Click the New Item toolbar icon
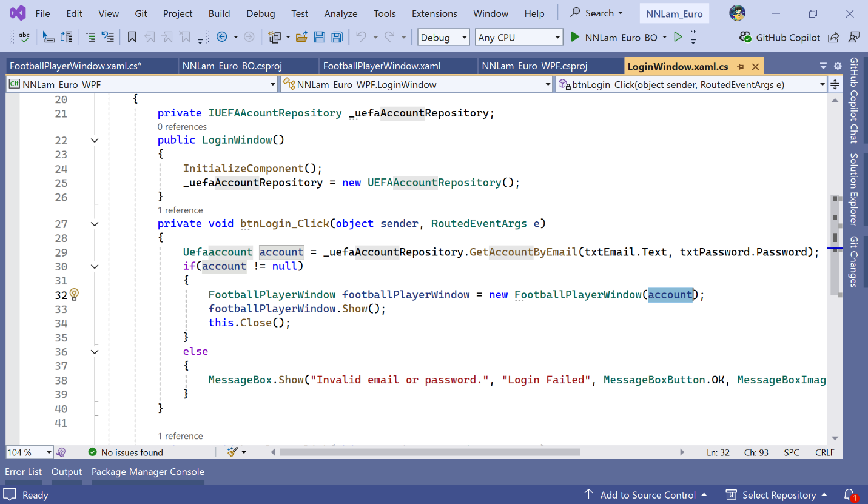Image resolution: width=868 pixels, height=504 pixels. (x=275, y=37)
